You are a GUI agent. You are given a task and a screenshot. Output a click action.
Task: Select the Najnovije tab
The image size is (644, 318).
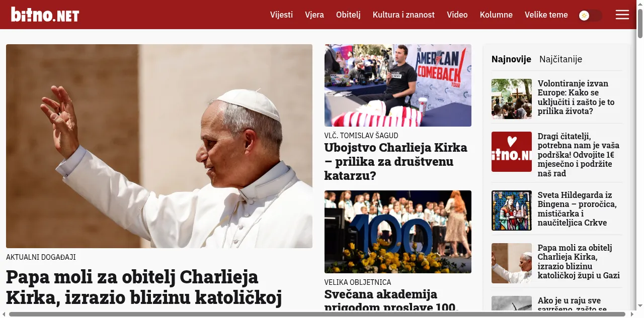511,59
